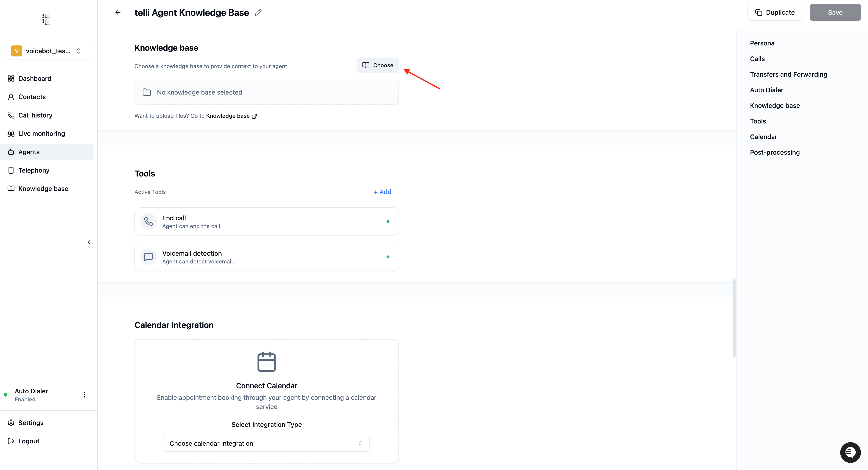This screenshot has height=470, width=868.
Task: Open the help chat bubble
Action: pos(850,452)
